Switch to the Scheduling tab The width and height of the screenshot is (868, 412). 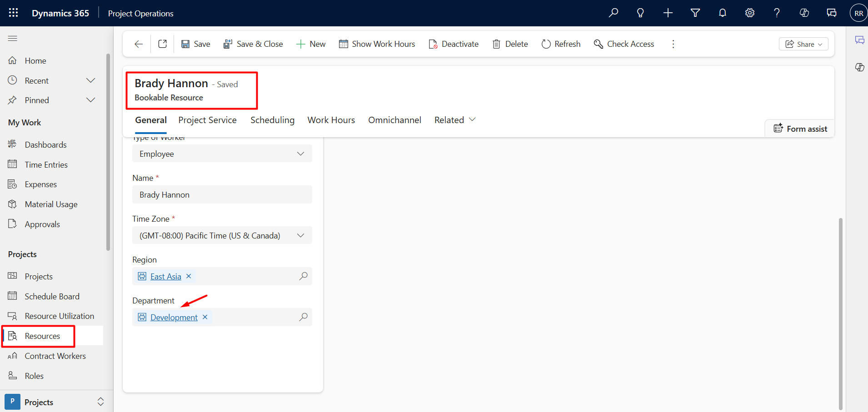272,120
